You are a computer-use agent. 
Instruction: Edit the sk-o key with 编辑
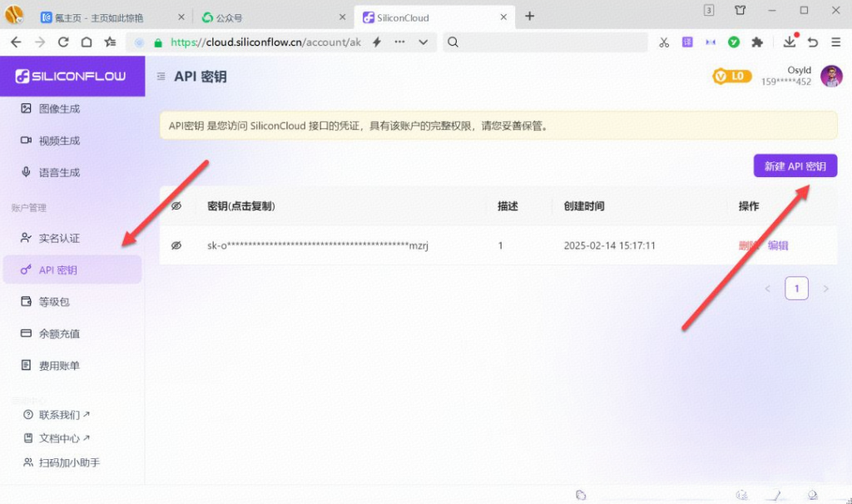pos(778,245)
